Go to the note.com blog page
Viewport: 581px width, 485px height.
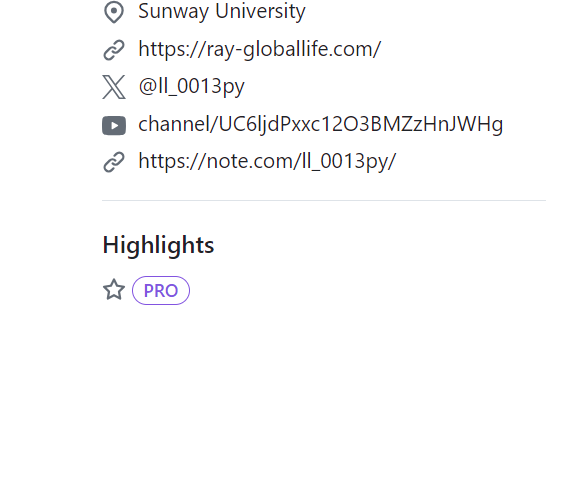pyautogui.click(x=267, y=162)
